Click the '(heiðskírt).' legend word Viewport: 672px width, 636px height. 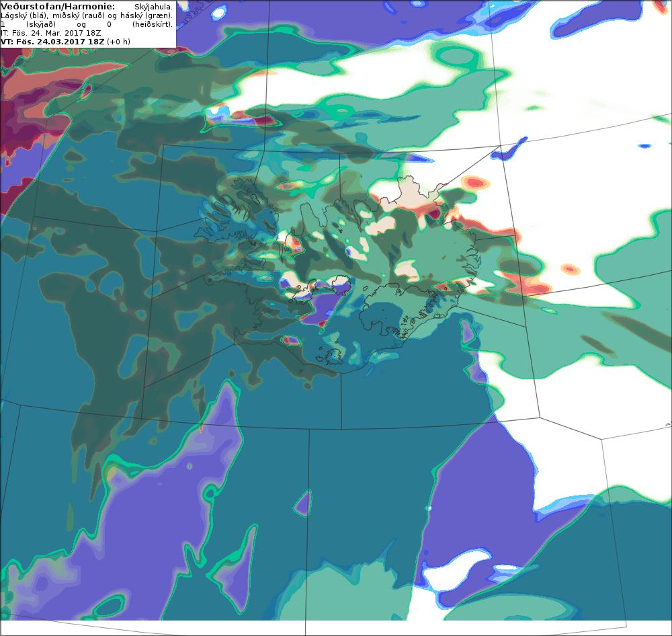[152, 24]
